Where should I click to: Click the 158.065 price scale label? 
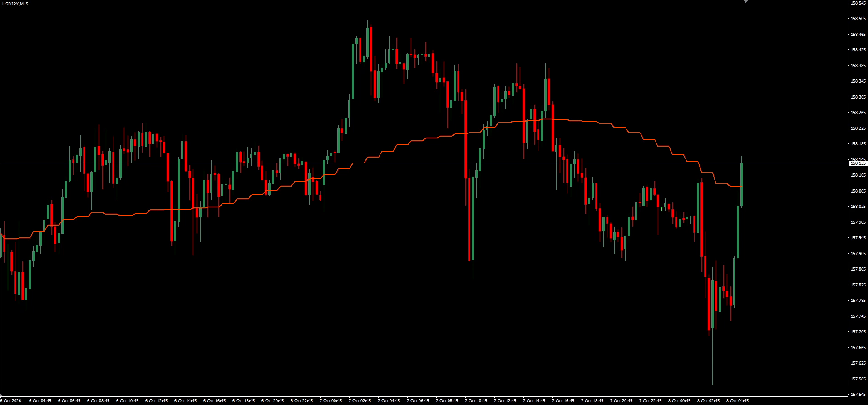pyautogui.click(x=857, y=191)
